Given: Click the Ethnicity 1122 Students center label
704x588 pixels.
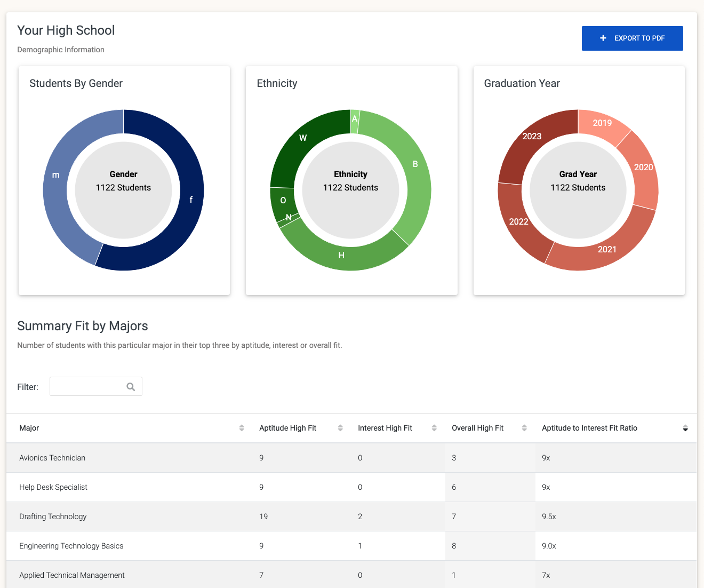Looking at the screenshot, I should [x=350, y=181].
